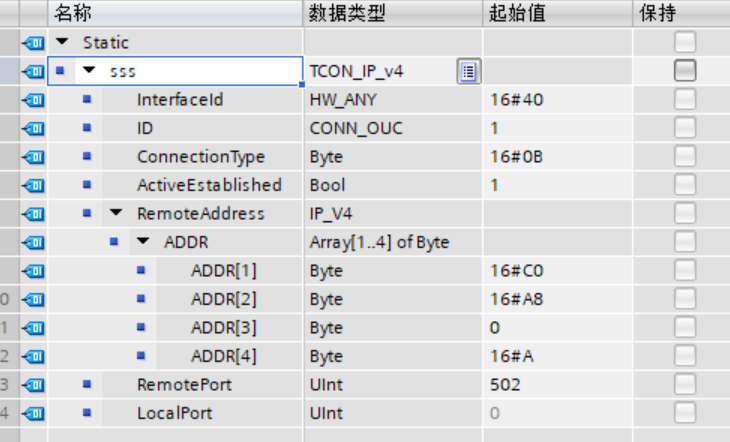Click the blue square marker before ConnectionType
The image size is (730, 442).
pos(87,157)
